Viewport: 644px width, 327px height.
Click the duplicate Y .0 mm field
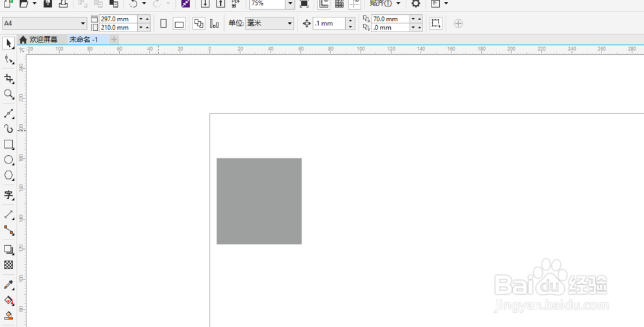click(x=391, y=28)
